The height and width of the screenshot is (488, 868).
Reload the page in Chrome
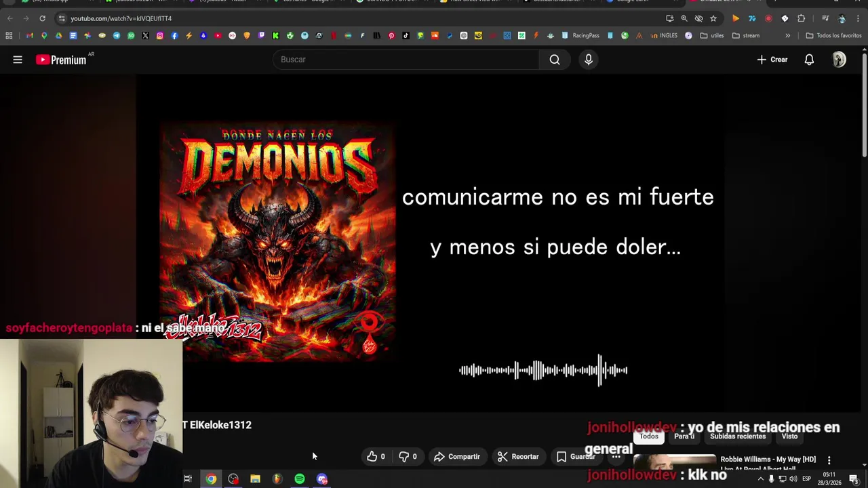click(x=42, y=18)
